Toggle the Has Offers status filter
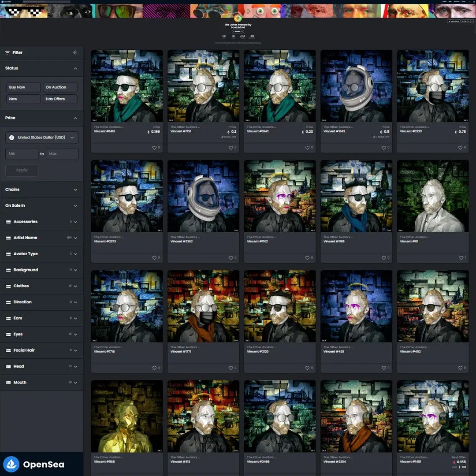 coord(60,99)
